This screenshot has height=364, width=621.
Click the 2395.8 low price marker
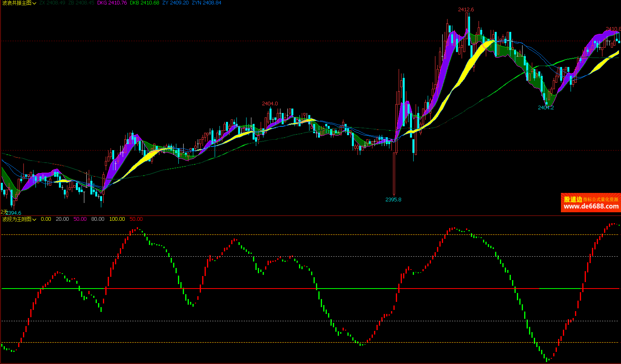(393, 199)
